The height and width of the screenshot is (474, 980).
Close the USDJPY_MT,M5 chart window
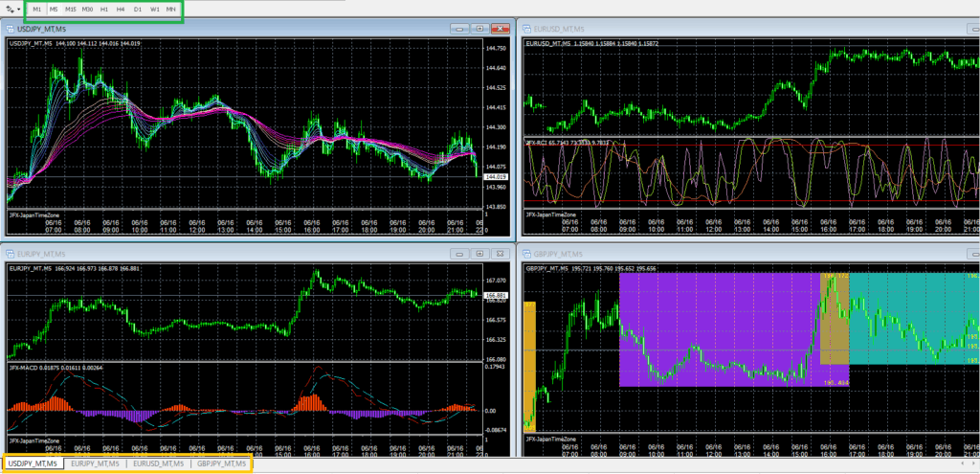500,29
